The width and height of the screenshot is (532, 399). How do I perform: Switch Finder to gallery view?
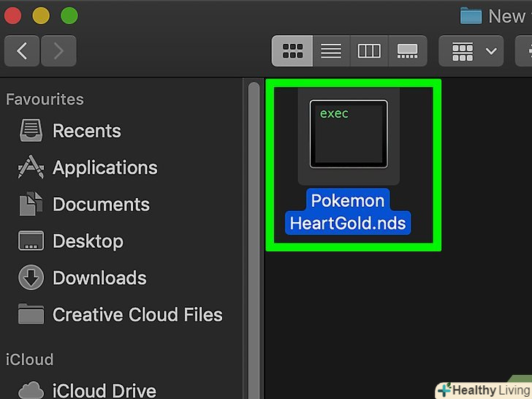coord(408,51)
